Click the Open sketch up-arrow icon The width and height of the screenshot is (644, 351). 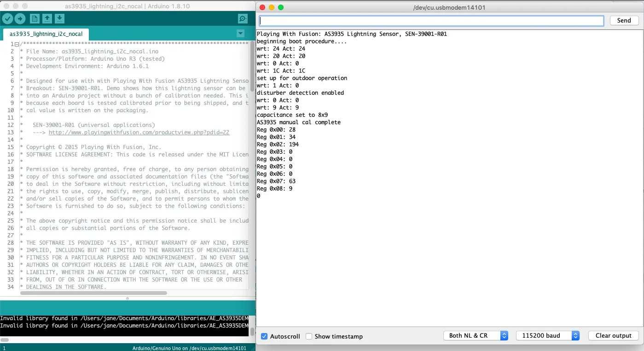(47, 18)
